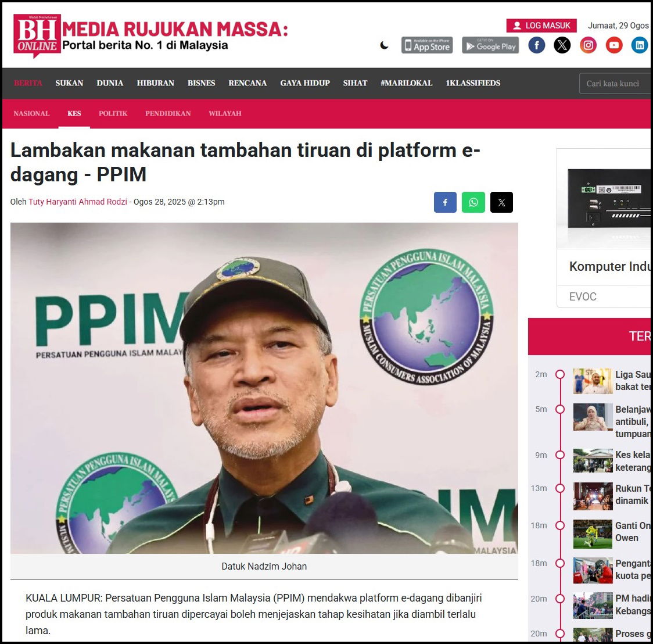
Task: Open the SUKAN menu item
Action: pos(69,83)
